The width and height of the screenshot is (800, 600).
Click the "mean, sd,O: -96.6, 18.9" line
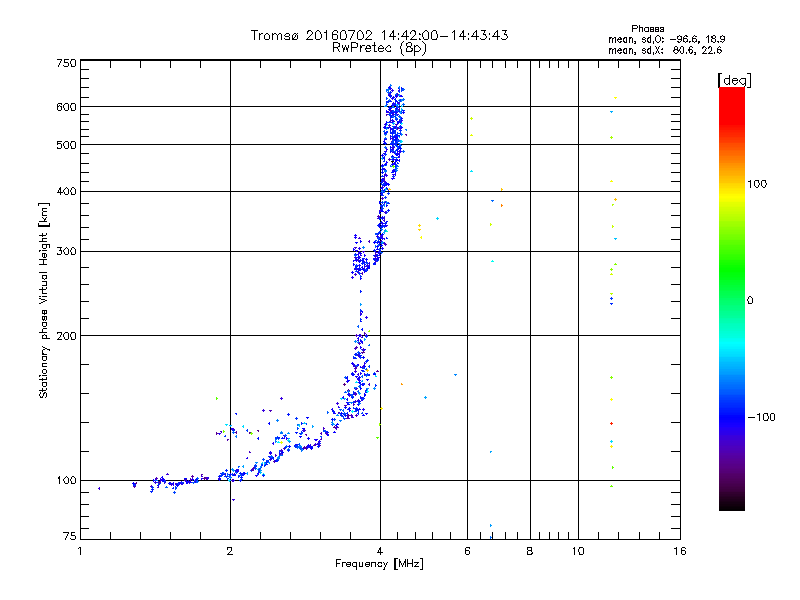pos(666,39)
